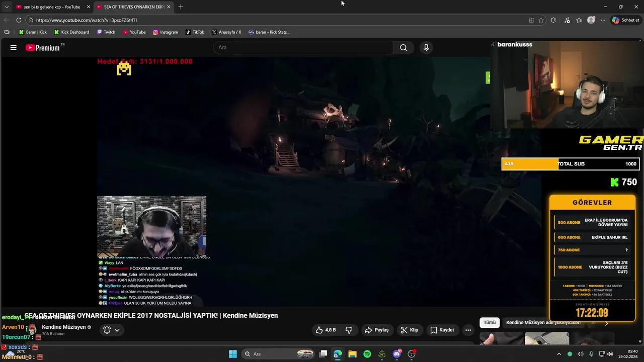The image size is (644, 362).
Task: Open the TikTok bookmark
Action: (x=195, y=32)
